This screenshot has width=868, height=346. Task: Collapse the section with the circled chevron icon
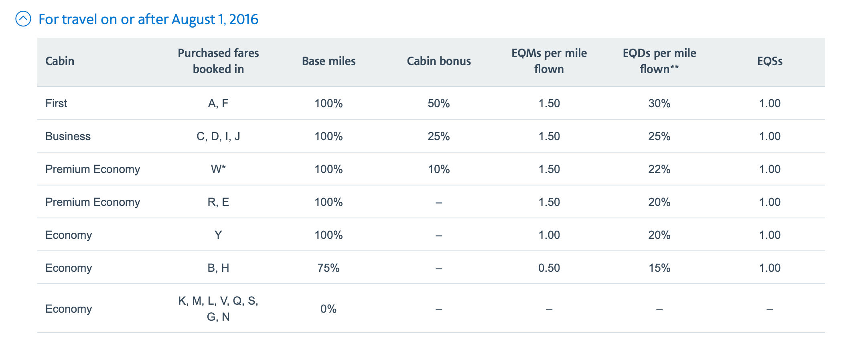click(23, 19)
